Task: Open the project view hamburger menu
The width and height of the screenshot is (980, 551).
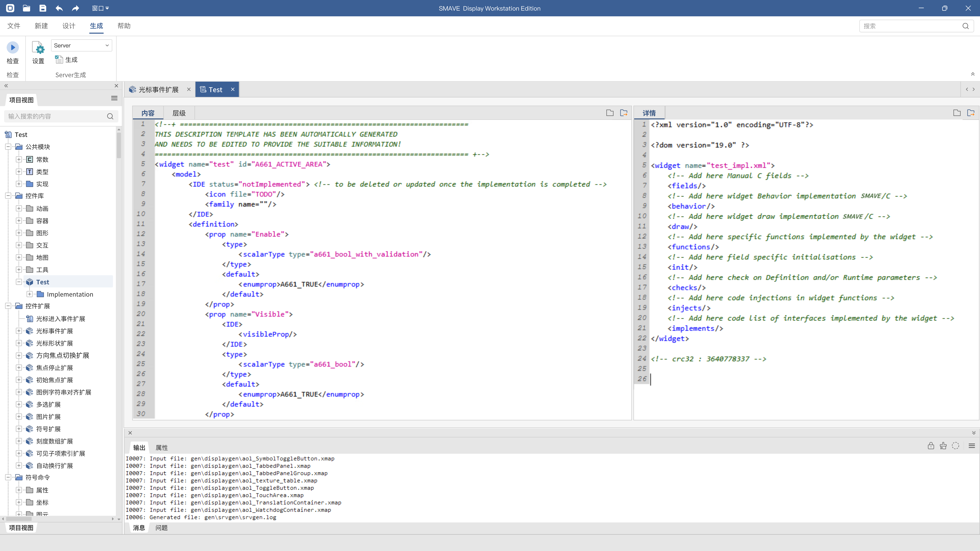Action: point(114,98)
